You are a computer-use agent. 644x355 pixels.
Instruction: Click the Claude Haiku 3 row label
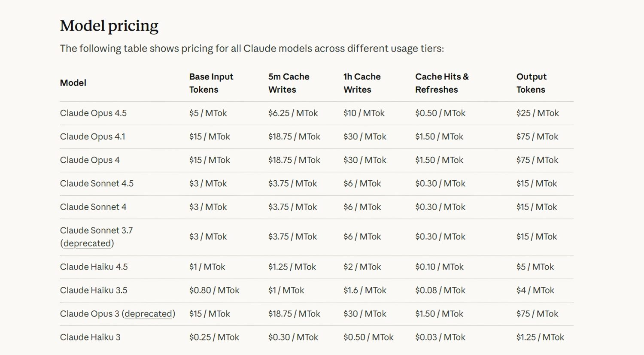tap(90, 337)
